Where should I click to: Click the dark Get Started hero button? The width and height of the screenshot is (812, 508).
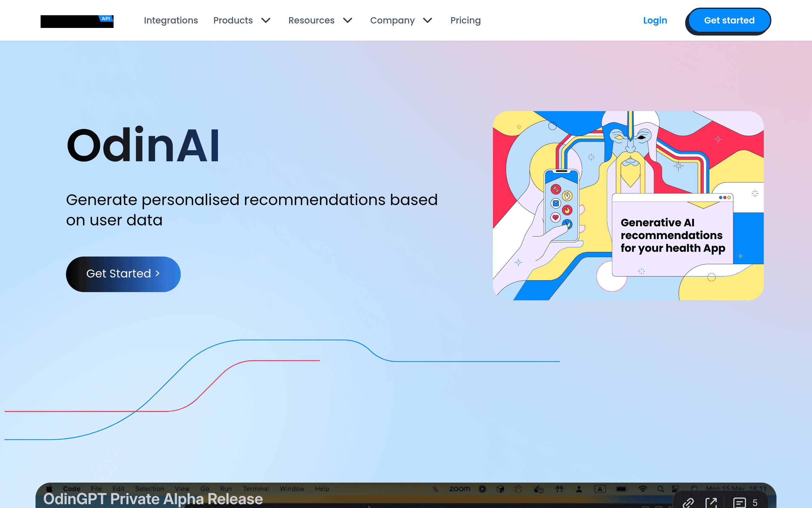pyautogui.click(x=123, y=274)
